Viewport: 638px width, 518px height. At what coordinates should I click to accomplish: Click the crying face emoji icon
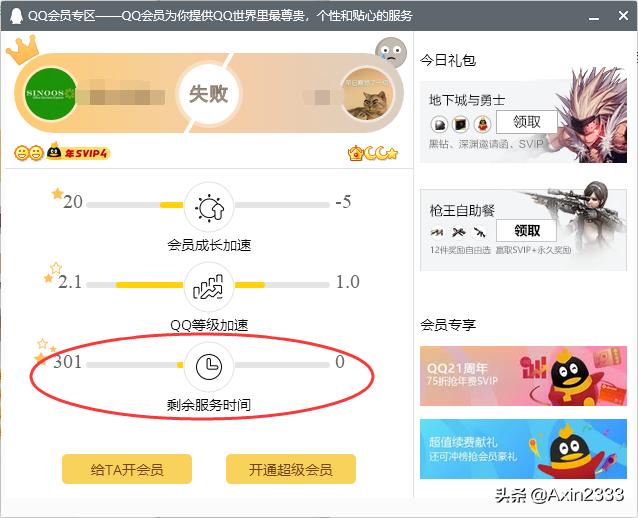tap(391, 52)
